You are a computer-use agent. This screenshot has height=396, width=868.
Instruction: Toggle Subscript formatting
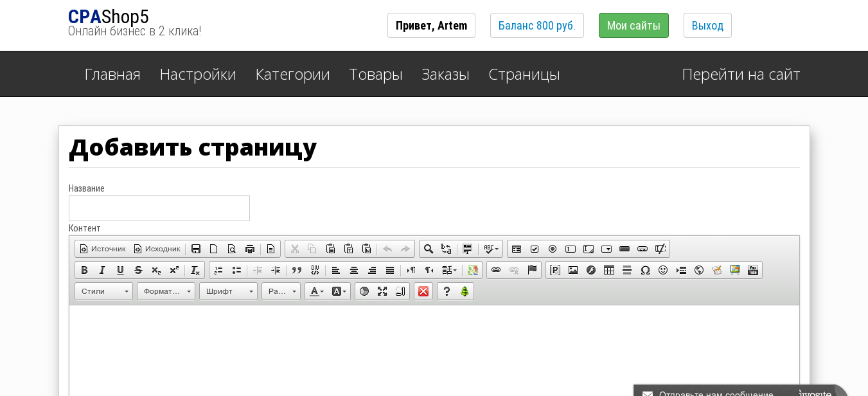point(156,270)
